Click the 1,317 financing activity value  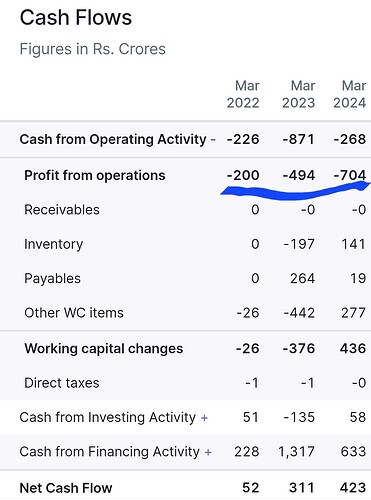(x=296, y=452)
